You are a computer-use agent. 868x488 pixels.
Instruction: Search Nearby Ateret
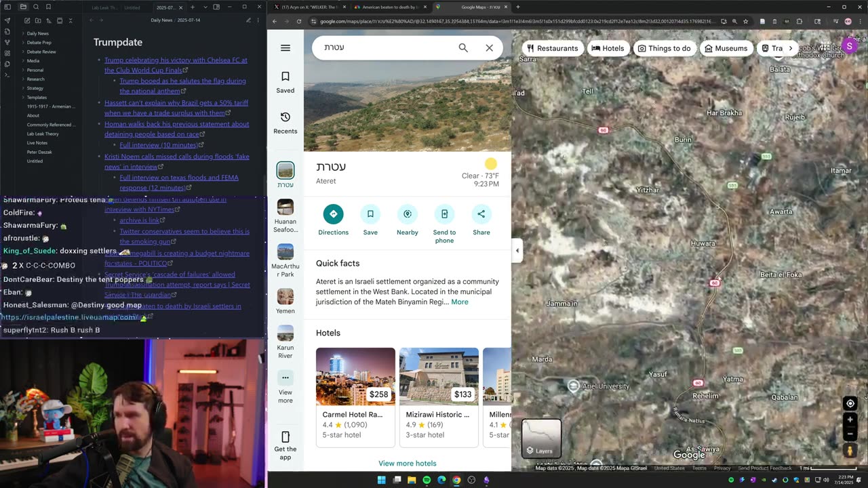click(408, 220)
